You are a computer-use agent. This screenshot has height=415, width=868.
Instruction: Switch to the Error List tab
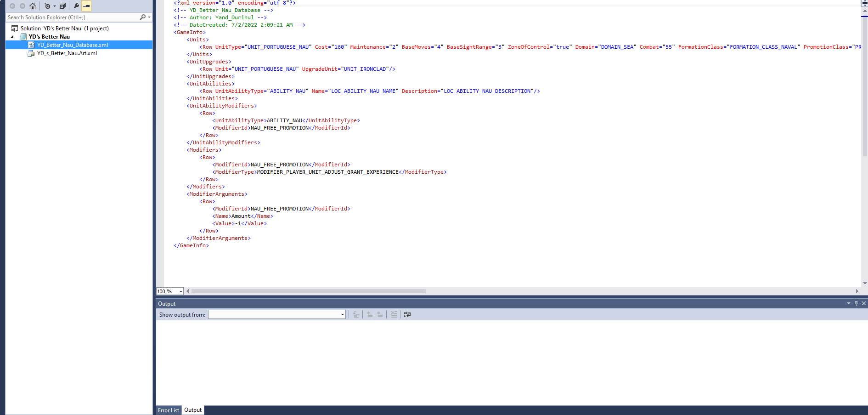(x=169, y=410)
